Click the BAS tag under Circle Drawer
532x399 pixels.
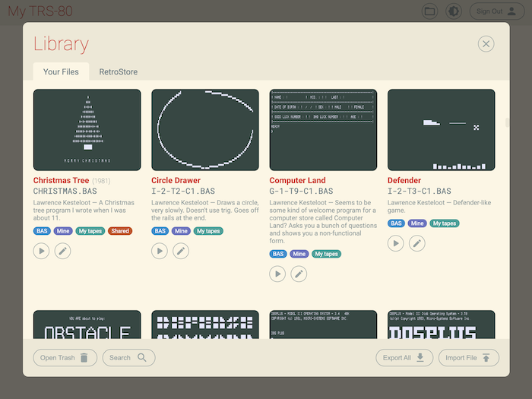160,231
